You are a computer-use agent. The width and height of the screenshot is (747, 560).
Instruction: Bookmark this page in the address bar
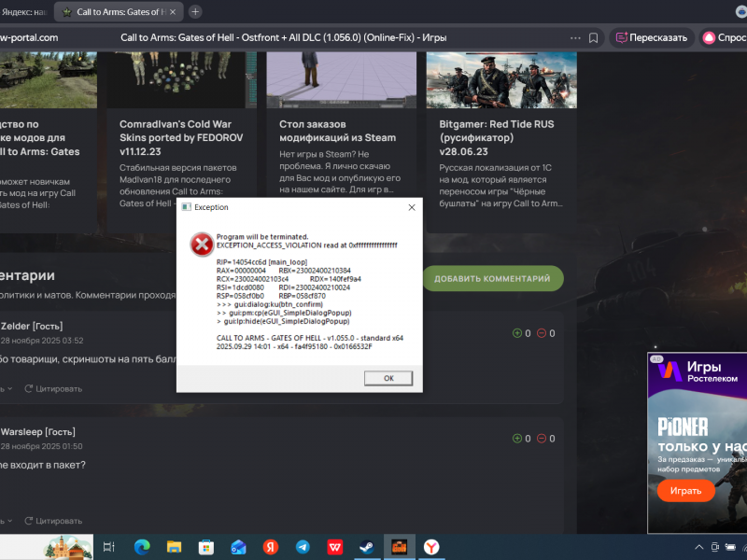pos(594,38)
